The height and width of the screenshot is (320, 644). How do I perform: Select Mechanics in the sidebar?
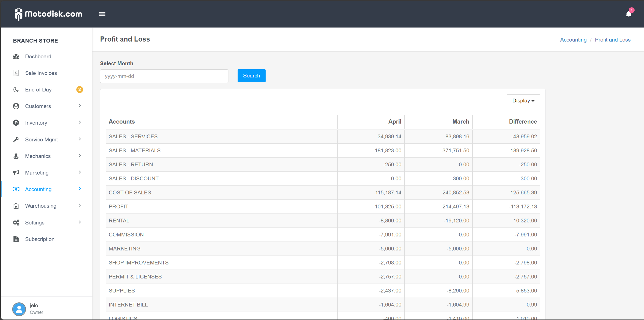pyautogui.click(x=38, y=156)
